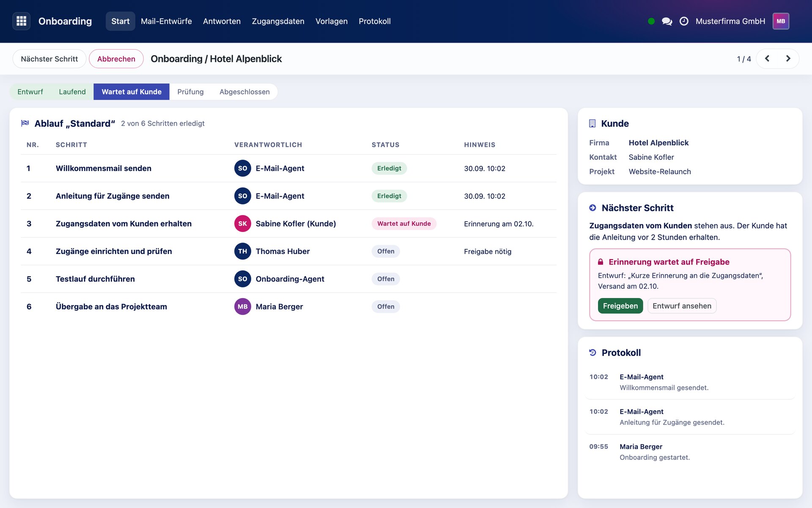Click Musterfirma GmbH company name
The width and height of the screenshot is (812, 508).
730,21
